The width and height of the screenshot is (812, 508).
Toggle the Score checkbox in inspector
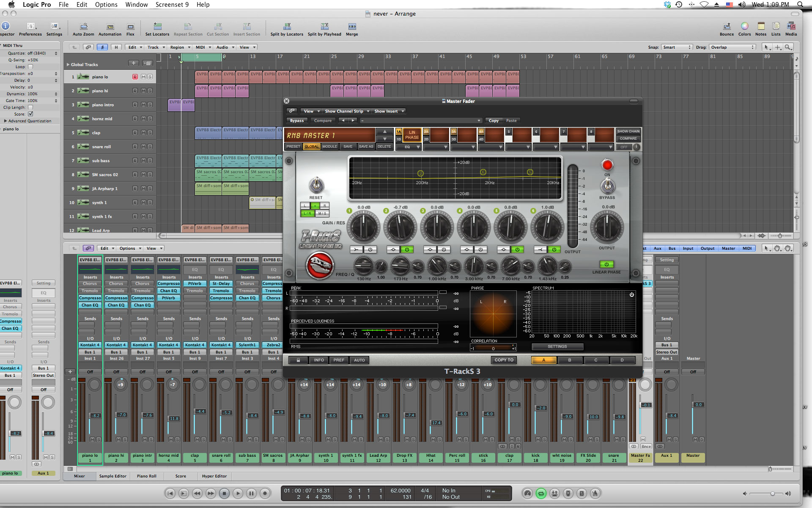click(30, 114)
